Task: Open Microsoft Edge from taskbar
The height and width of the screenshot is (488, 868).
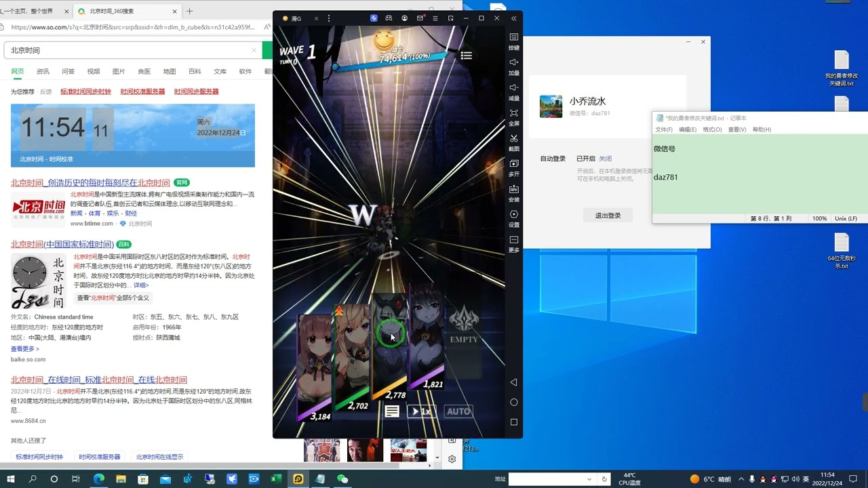Action: click(99, 479)
